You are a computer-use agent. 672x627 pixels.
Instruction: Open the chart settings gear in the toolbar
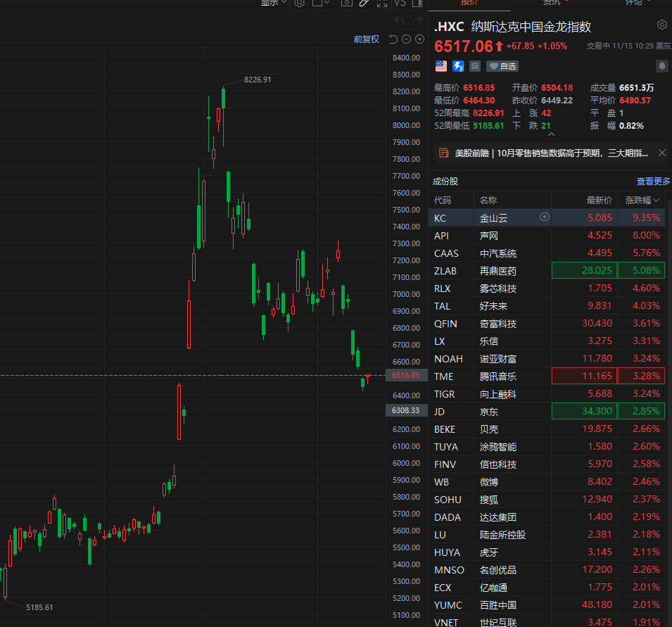[x=300, y=3]
